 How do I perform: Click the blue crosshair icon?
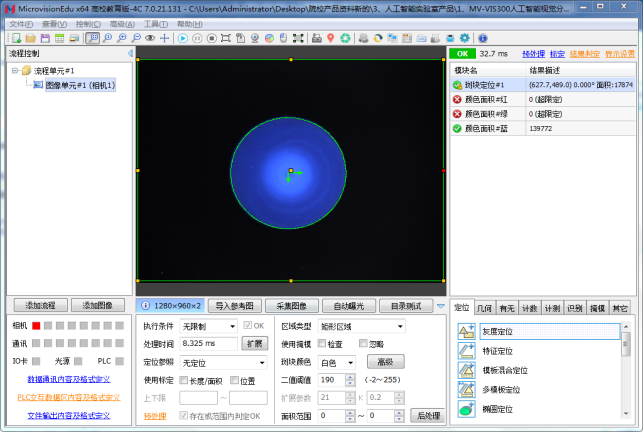[164, 38]
